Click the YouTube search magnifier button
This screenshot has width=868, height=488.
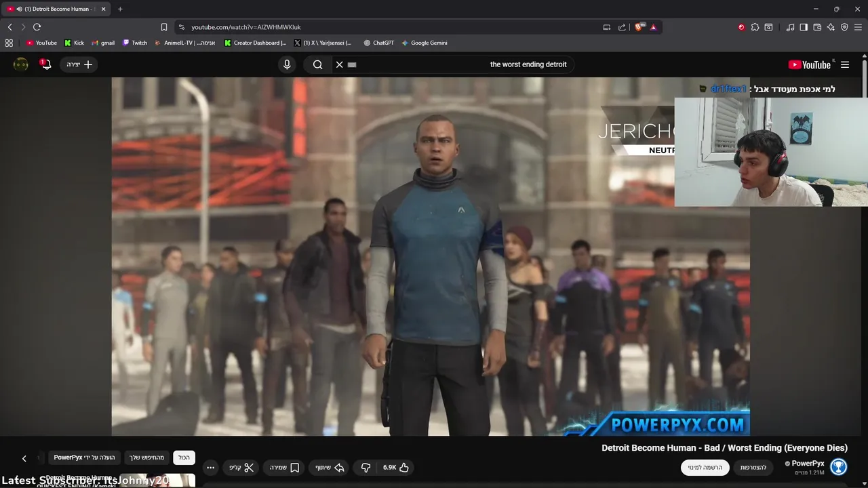point(317,64)
